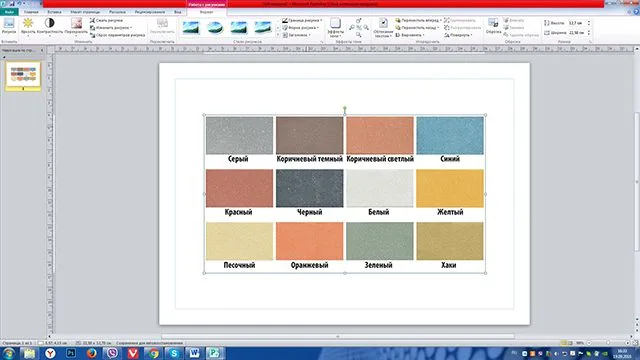
Task: Switch to Page Design (Макет страницы) tab
Action: [85, 12]
